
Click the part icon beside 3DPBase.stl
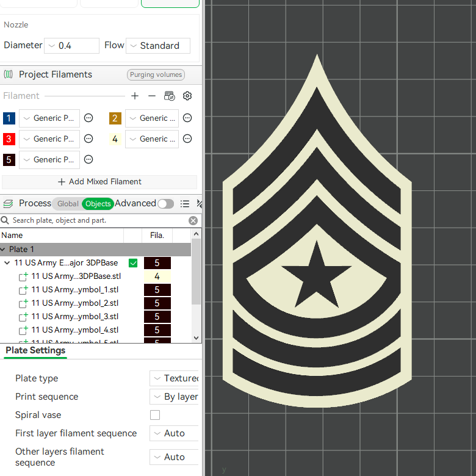[x=23, y=276]
